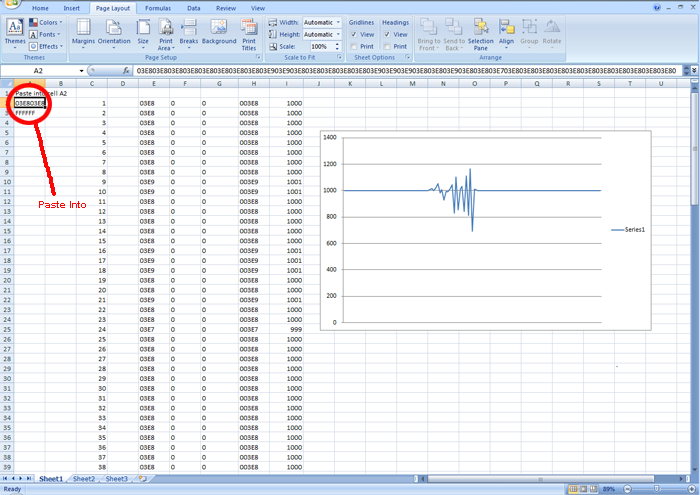The height and width of the screenshot is (495, 700).
Task: Click Bring to Front icon
Action: [x=429, y=27]
